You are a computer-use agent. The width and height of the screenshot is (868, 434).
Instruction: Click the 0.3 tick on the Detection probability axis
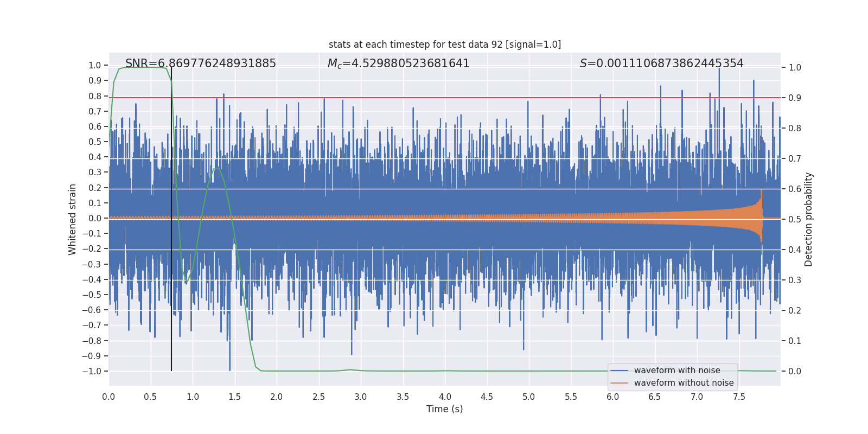coord(795,280)
